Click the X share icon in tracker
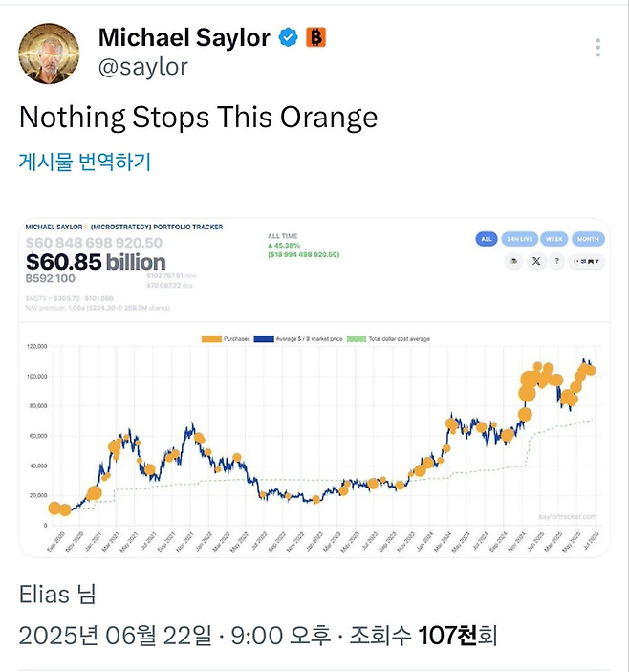This screenshot has width=629, height=672. 535,260
